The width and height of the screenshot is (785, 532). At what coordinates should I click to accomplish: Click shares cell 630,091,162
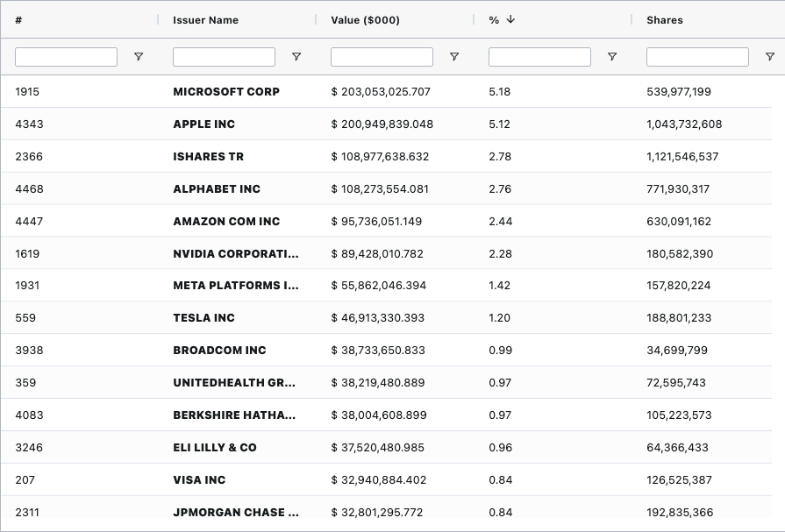point(679,221)
